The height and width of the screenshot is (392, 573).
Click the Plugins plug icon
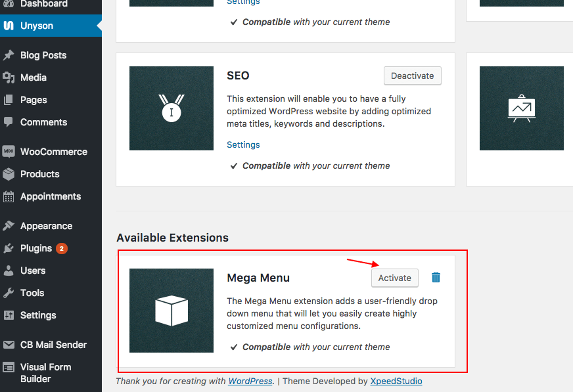pos(9,248)
